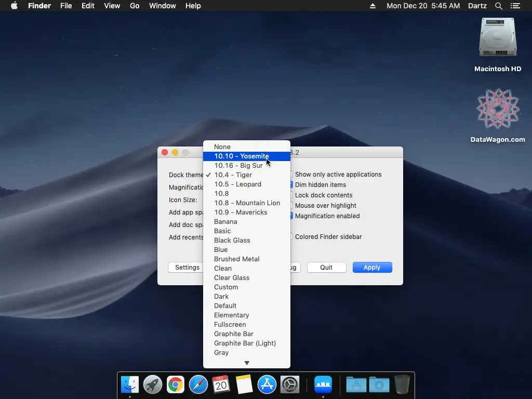This screenshot has height=399, width=532.
Task: Open App Store from the dock
Action: (x=267, y=385)
